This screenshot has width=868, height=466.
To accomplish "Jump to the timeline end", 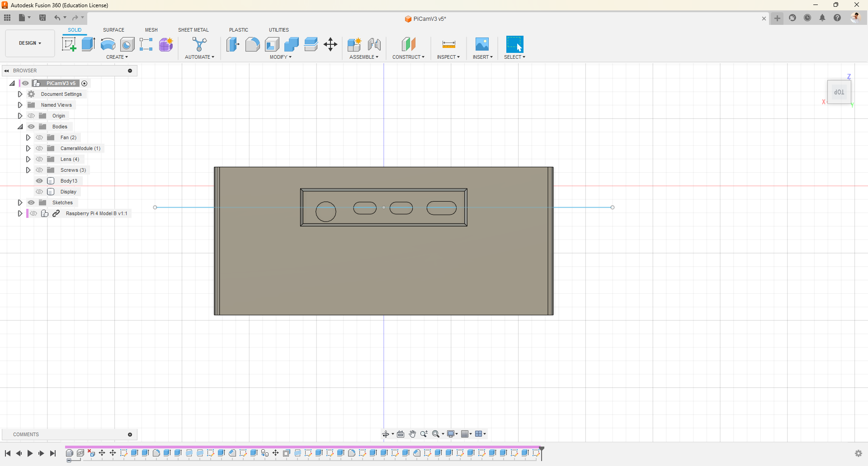I will click(x=53, y=453).
